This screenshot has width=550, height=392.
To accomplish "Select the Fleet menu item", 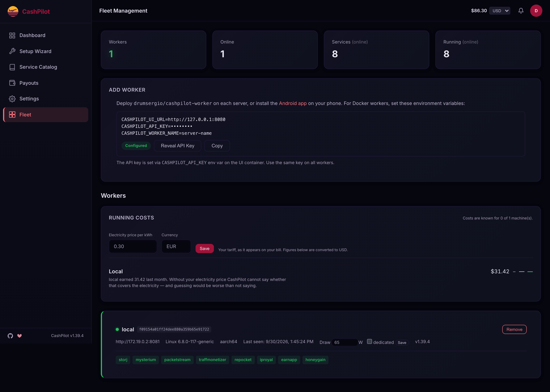I will pyautogui.click(x=46, y=115).
